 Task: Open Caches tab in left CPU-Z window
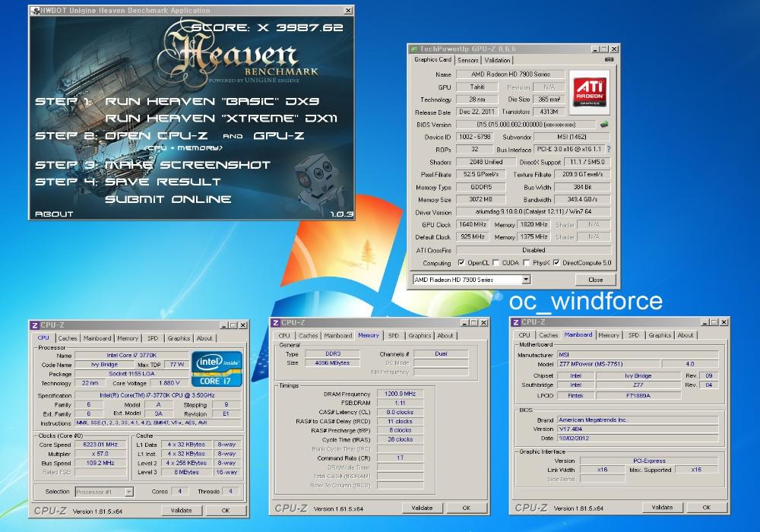coord(68,338)
